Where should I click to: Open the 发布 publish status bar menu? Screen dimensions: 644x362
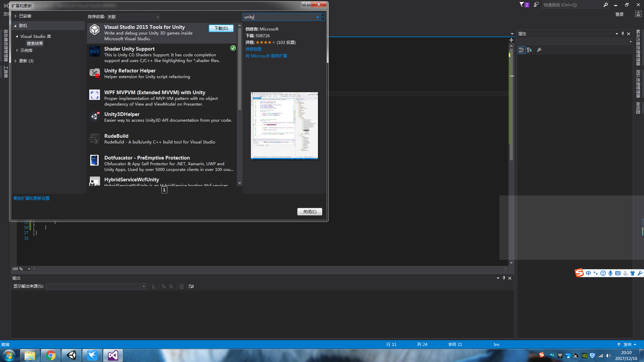627,345
